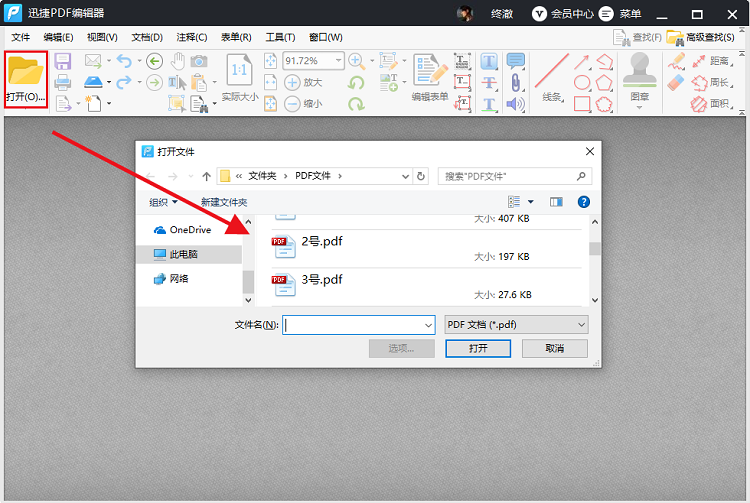Click New Folder (新建文件夹) button
Viewport: 750px width, 503px height.
(x=224, y=202)
